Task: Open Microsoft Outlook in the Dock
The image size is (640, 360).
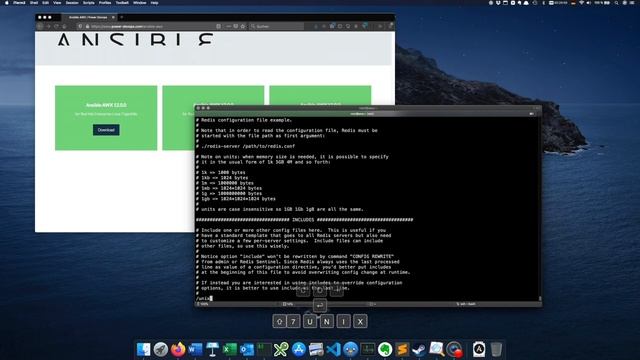Action: pyautogui.click(x=247, y=349)
